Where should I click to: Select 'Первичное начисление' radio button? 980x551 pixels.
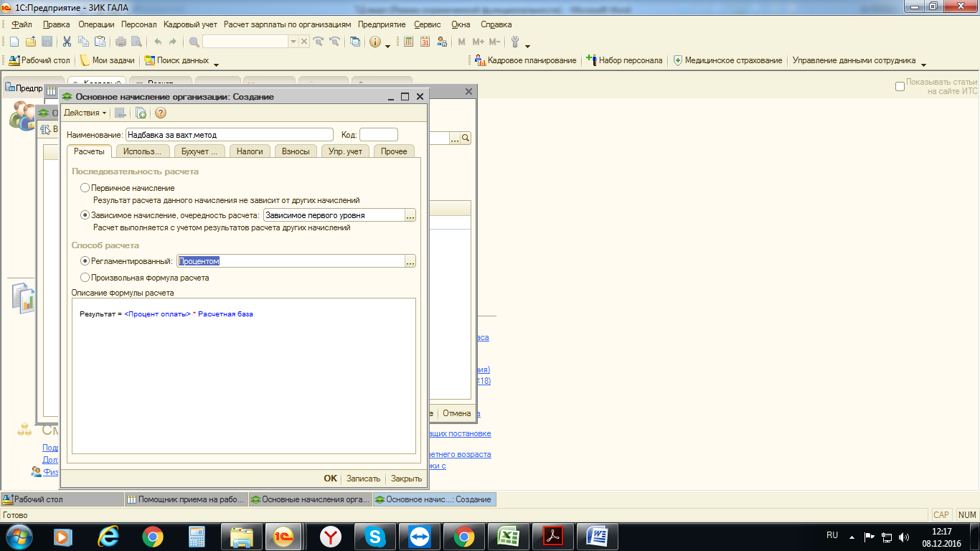point(85,188)
